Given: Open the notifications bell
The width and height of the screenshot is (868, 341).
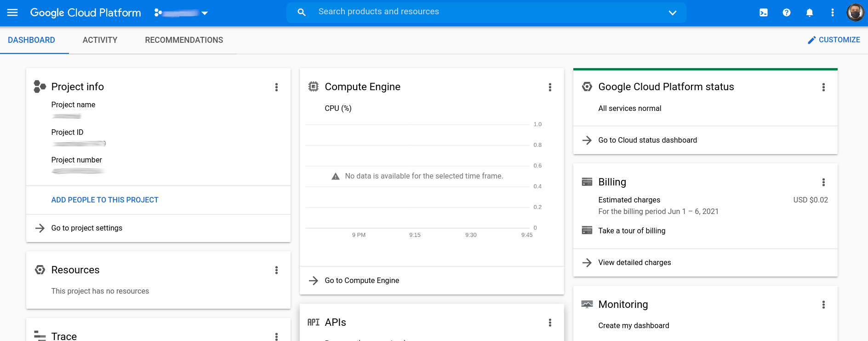Looking at the screenshot, I should (810, 12).
